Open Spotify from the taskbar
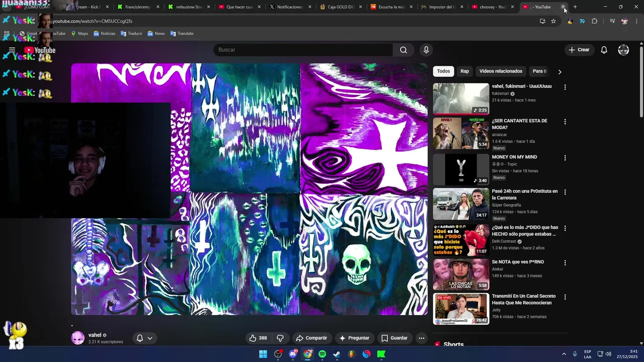The height and width of the screenshot is (362, 644). (x=322, y=354)
